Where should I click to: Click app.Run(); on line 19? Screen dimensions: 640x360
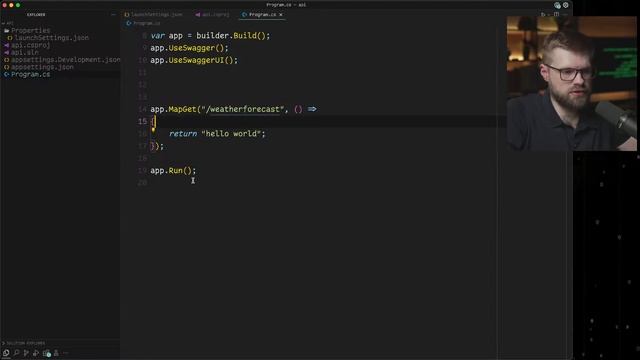173,170
